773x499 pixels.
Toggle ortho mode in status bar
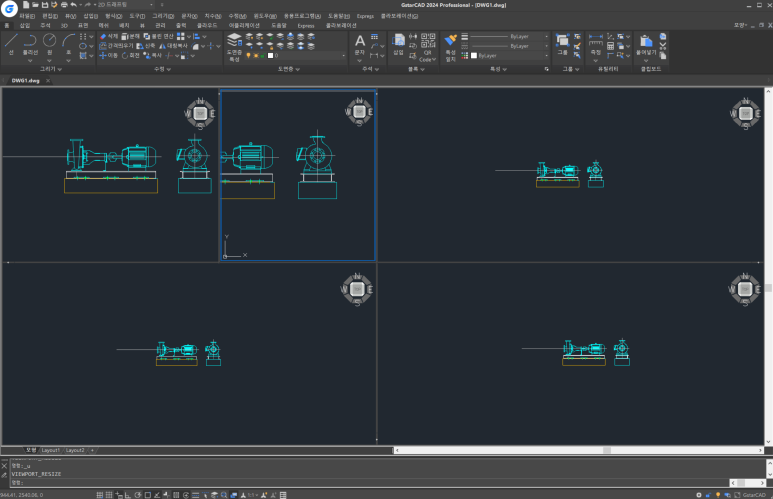127,495
